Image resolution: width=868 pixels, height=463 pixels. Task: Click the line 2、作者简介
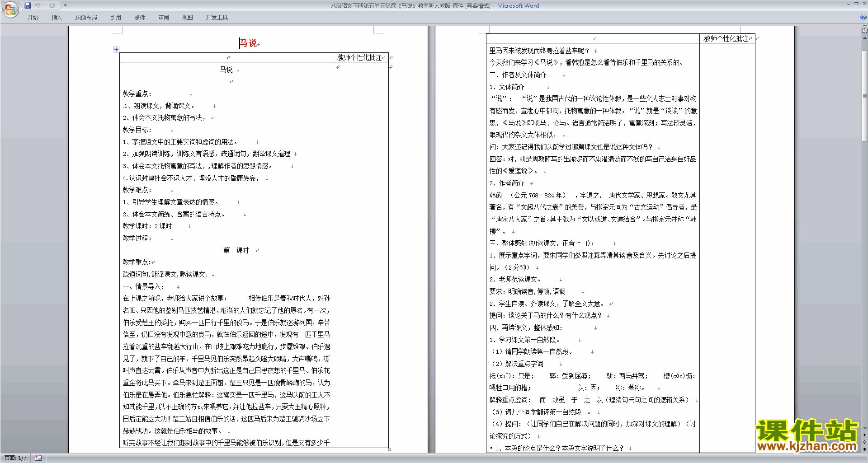[507, 183]
